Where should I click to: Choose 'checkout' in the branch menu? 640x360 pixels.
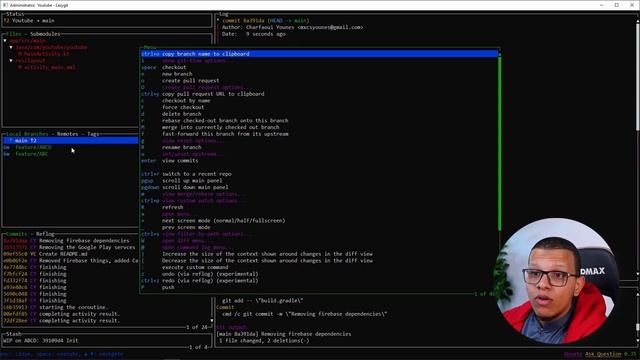coord(174,67)
